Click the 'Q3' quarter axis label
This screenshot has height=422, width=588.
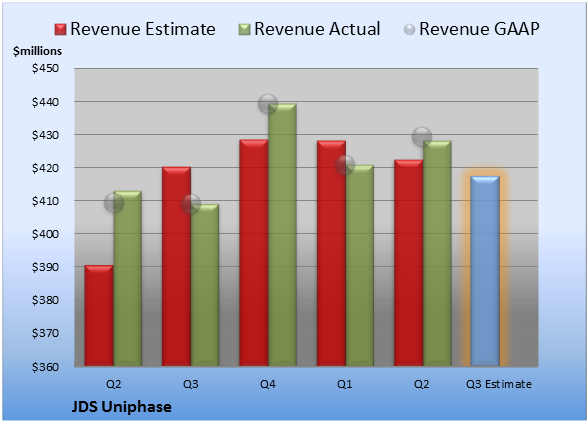190,384
